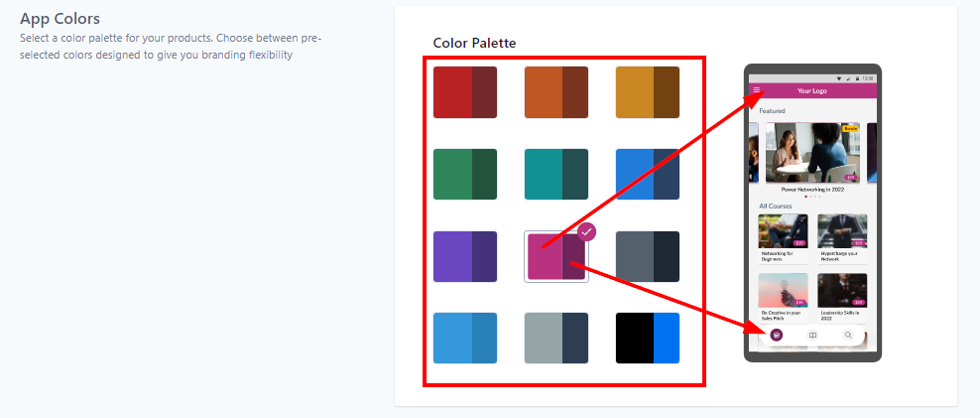Click the Your Logo header text
This screenshot has height=418, width=980.
[812, 90]
